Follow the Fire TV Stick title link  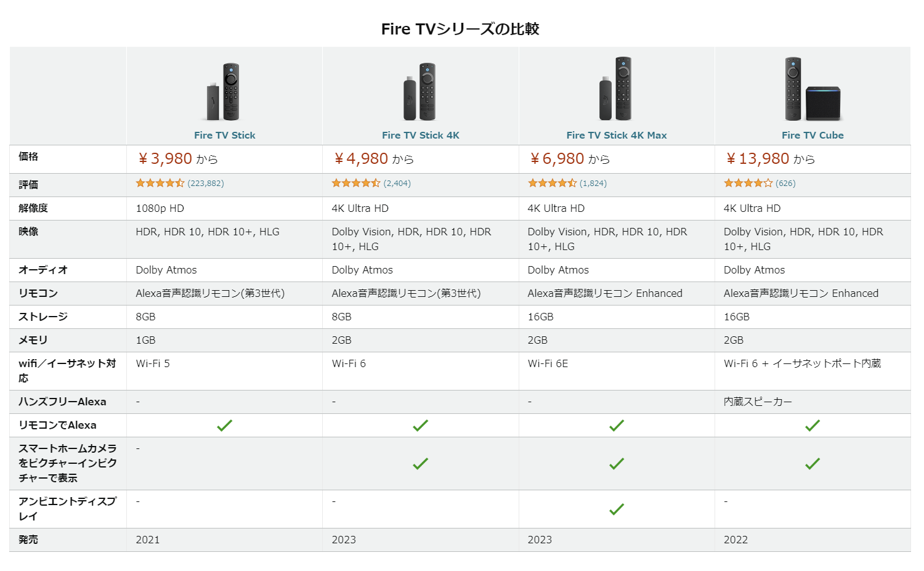(x=224, y=136)
